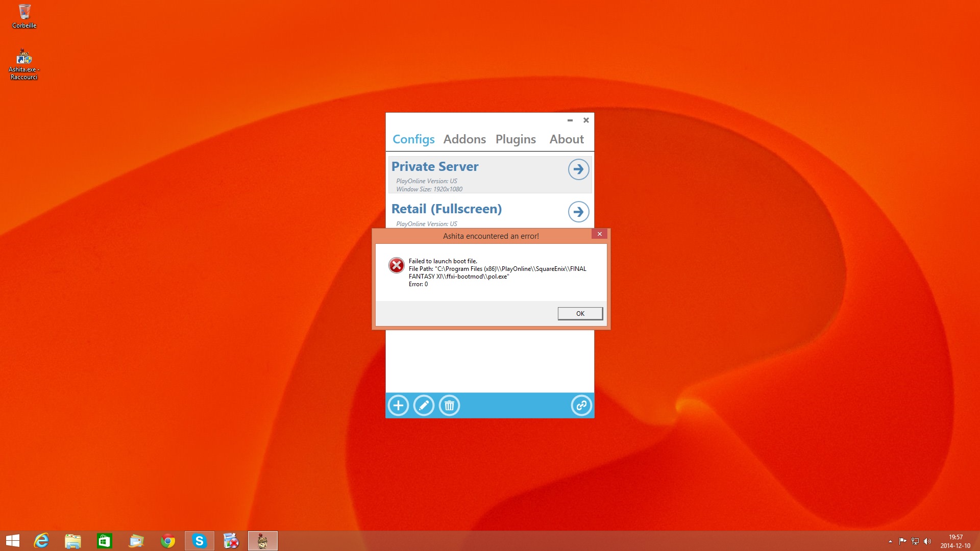
Task: Launch the Retail (Fullscreen) config arrow
Action: point(578,212)
